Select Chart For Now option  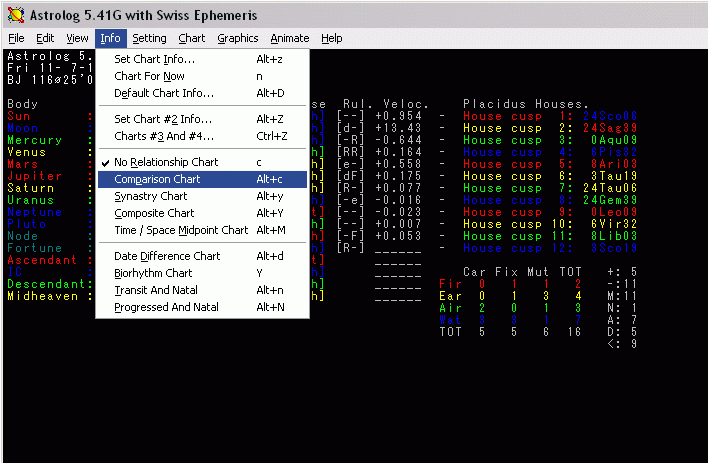coord(202,76)
